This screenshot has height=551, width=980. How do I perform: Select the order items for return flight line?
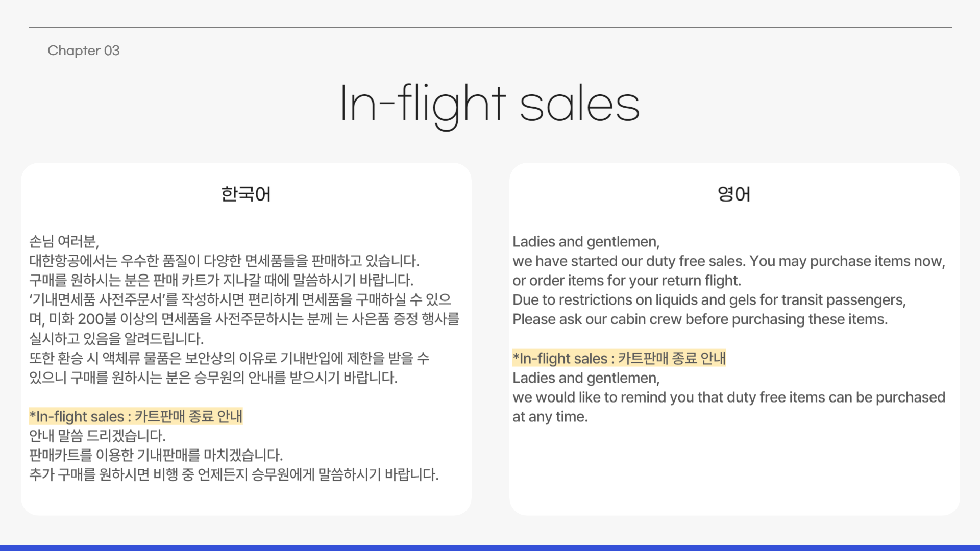tap(627, 280)
